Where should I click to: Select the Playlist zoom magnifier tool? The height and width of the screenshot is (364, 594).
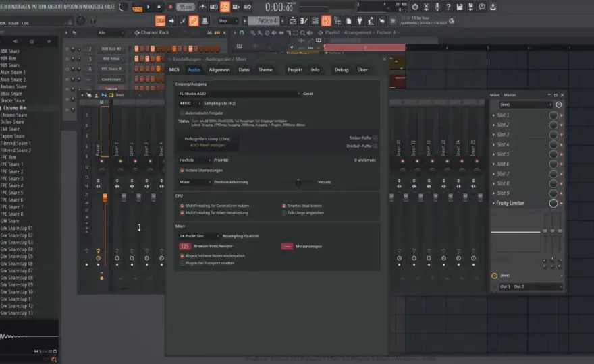(x=302, y=33)
